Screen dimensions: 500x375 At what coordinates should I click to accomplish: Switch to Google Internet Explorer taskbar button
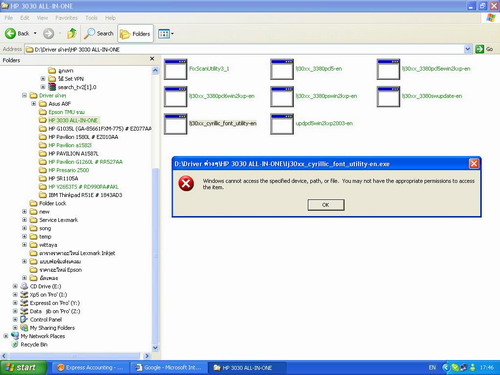[168, 367]
